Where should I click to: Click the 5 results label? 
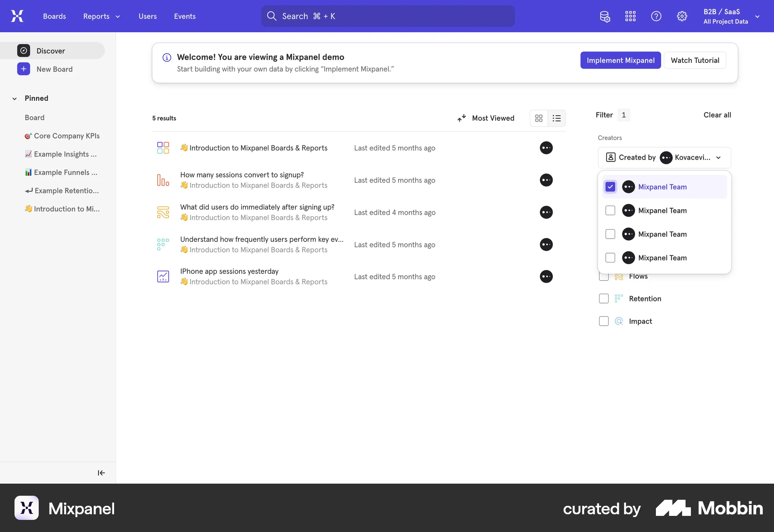tap(164, 118)
